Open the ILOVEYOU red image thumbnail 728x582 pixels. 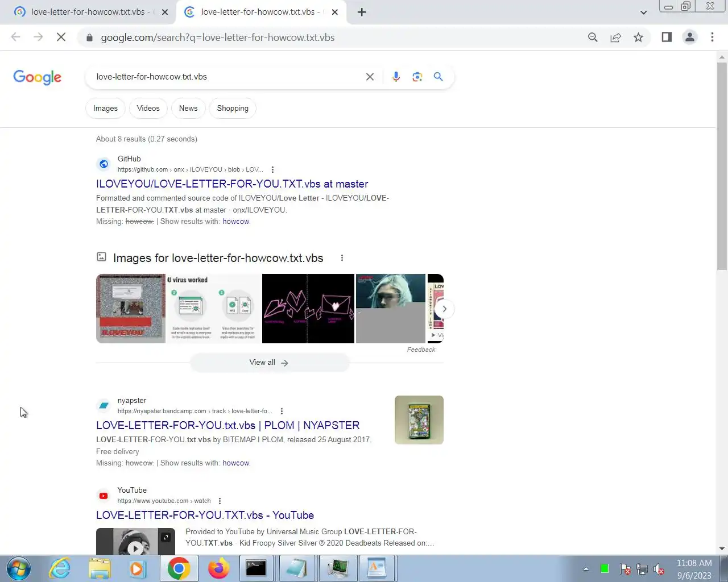tap(131, 309)
